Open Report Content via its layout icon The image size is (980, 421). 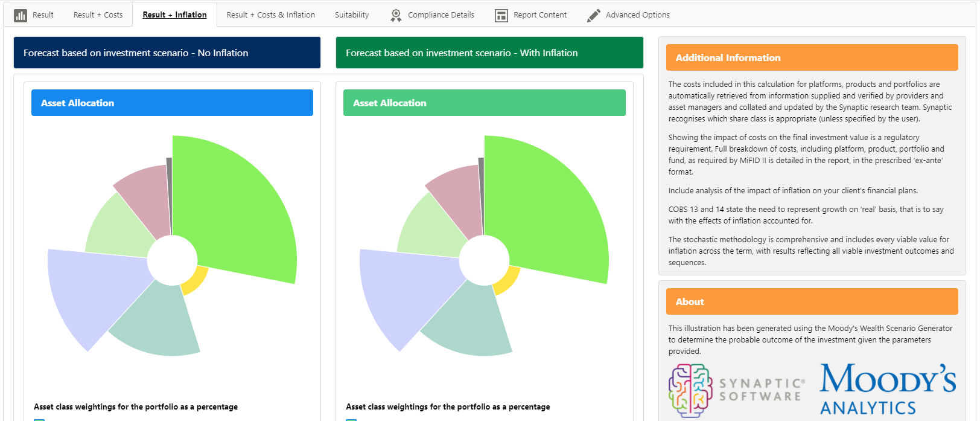[501, 15]
